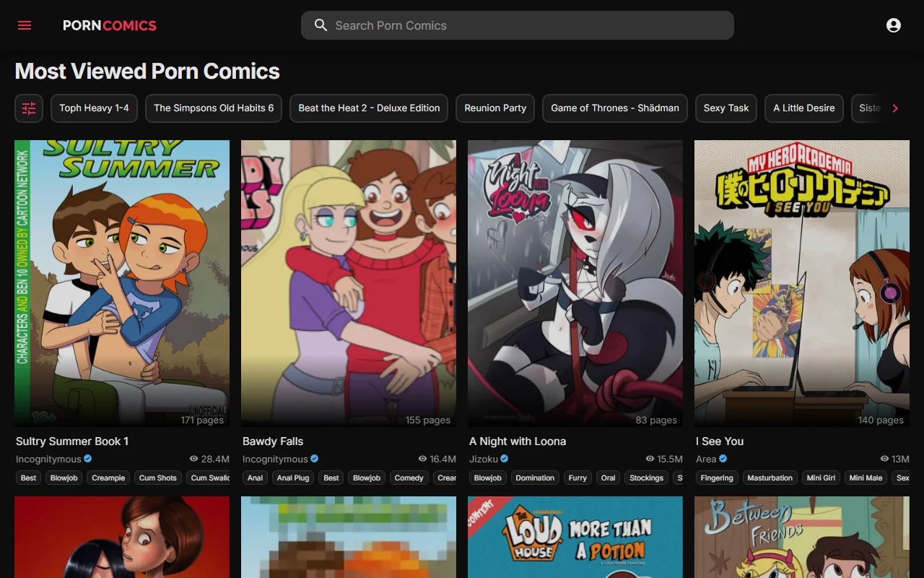Select the Anal Plug tag under Bawdy Falls
The width and height of the screenshot is (924, 578).
(293, 478)
